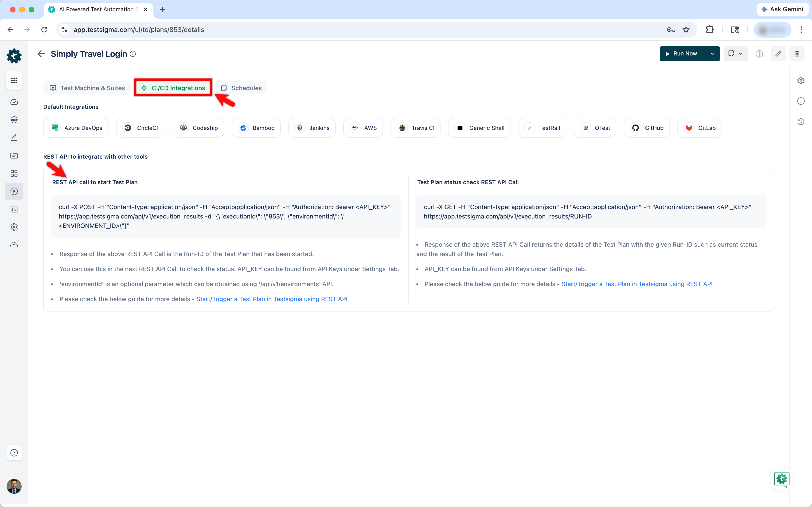
Task: Open the reports chart icon in sidebar
Action: pos(14,209)
